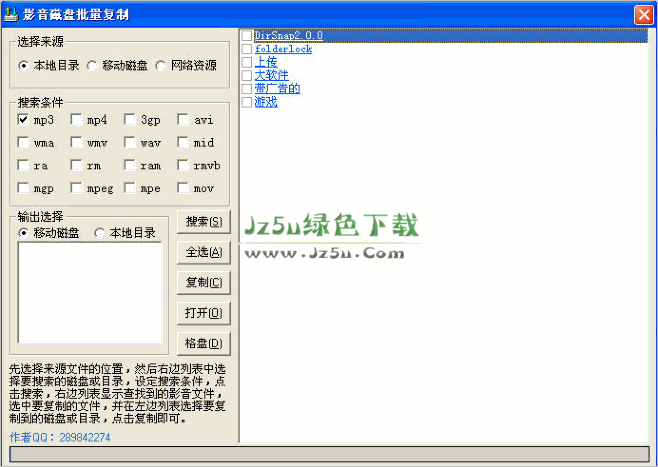Close the 影音磁盘批量复制 window
Image resolution: width=658 pixels, height=467 pixels.
click(x=644, y=15)
